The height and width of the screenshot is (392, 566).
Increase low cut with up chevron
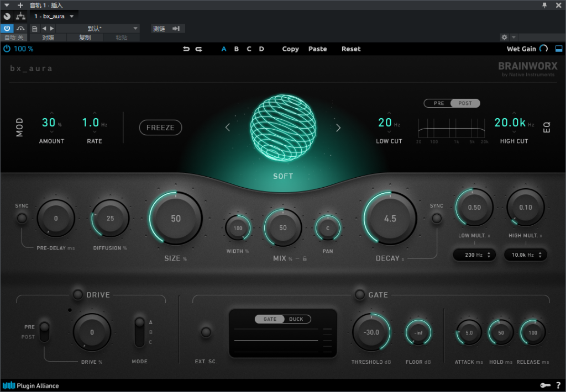click(389, 113)
